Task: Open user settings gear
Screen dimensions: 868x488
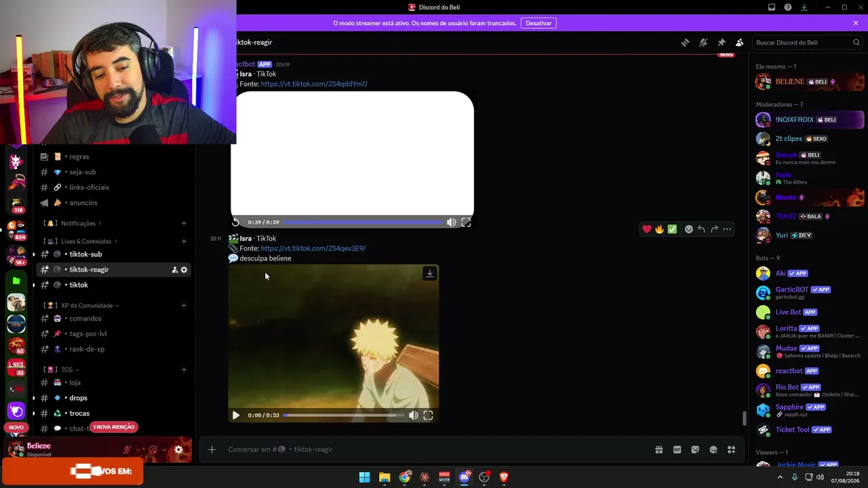Action: (178, 449)
